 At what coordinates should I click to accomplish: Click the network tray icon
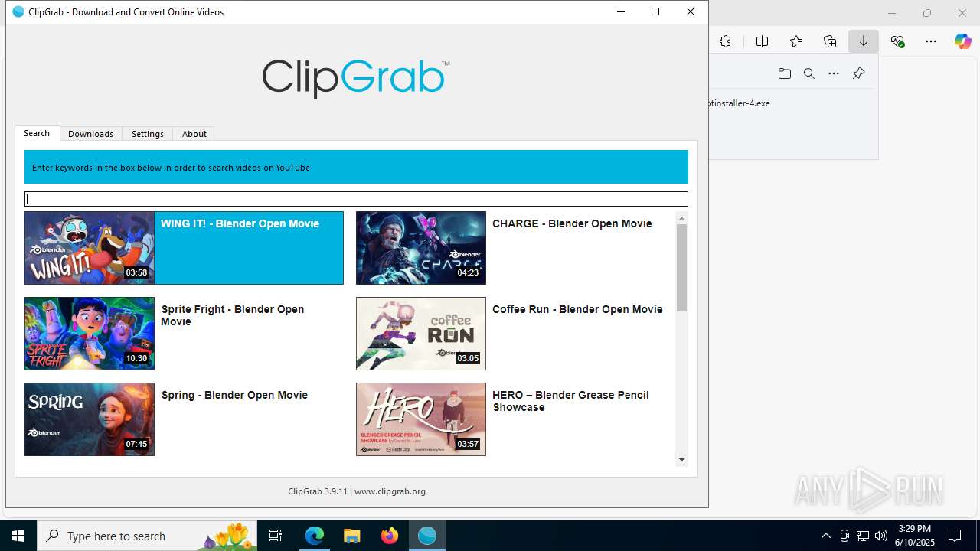863,536
